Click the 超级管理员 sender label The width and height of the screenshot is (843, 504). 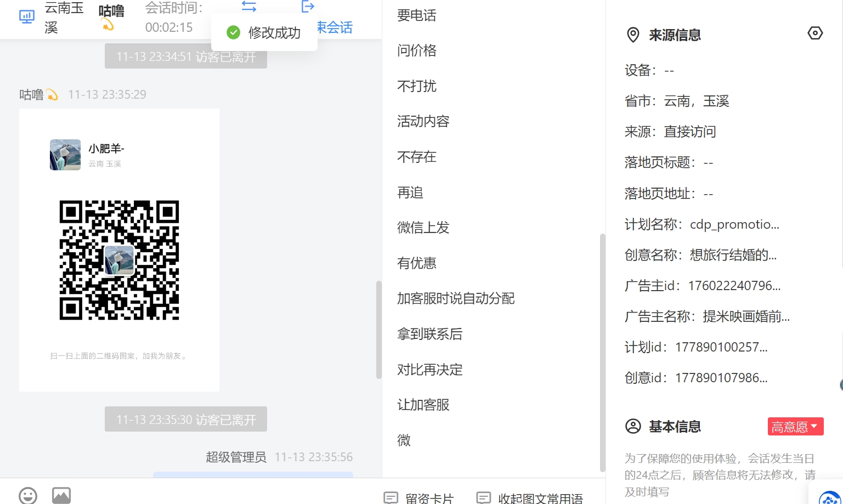pos(236,457)
